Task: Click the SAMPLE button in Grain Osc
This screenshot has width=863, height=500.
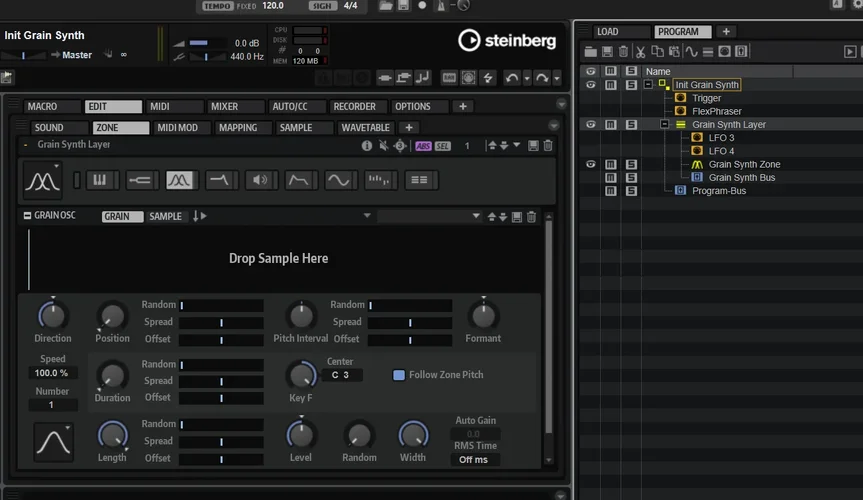Action: [x=165, y=216]
